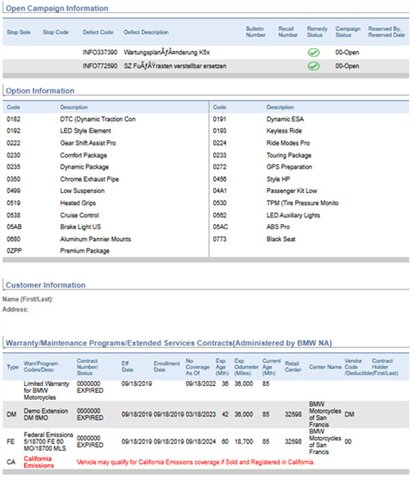Screen dimensions: 414x480
Task: Select option Premium Package
Action: [85, 251]
